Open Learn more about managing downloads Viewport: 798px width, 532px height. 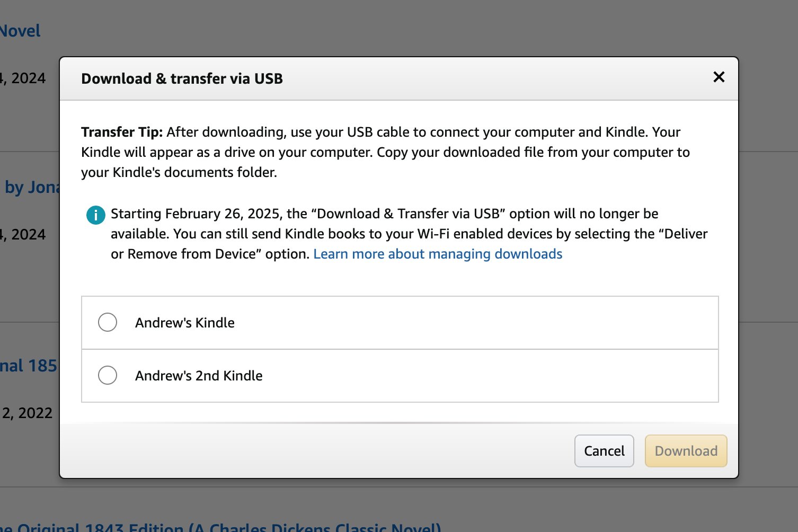(x=438, y=254)
